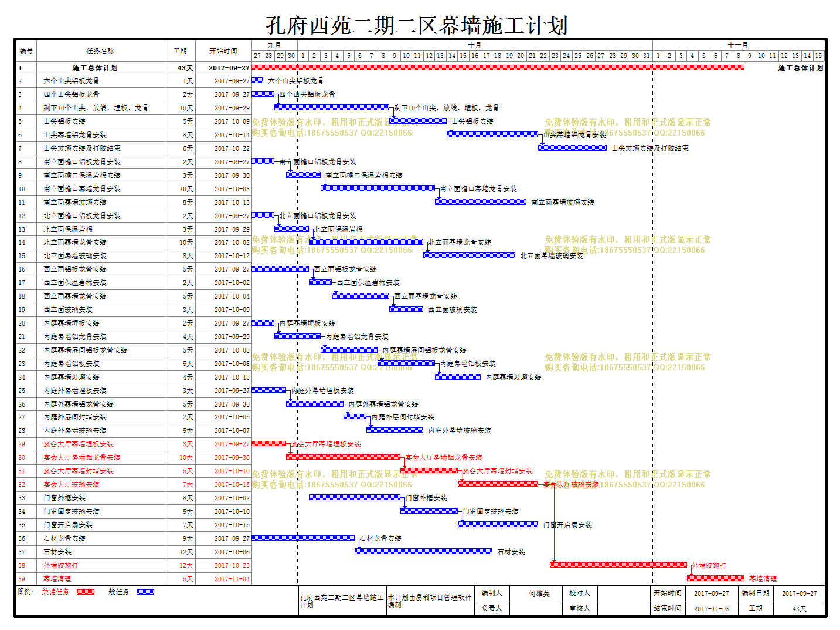Click the name 何维英 in the footer
The width and height of the screenshot is (840, 630).
coord(539,594)
